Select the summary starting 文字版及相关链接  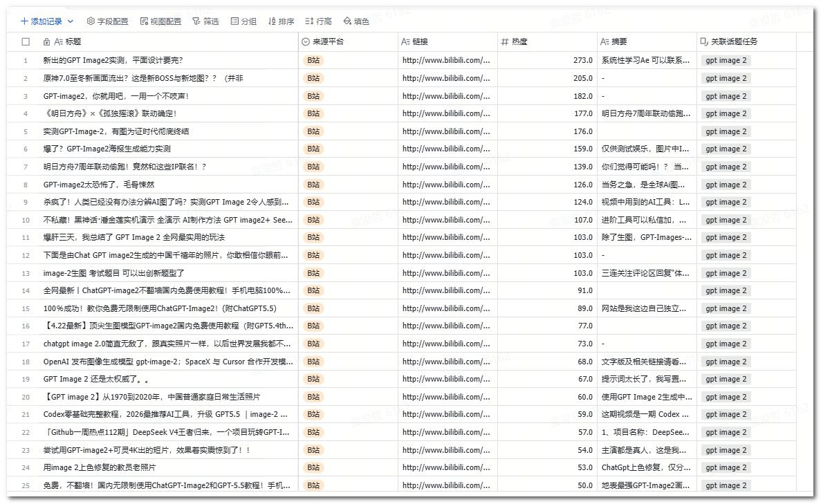point(644,362)
